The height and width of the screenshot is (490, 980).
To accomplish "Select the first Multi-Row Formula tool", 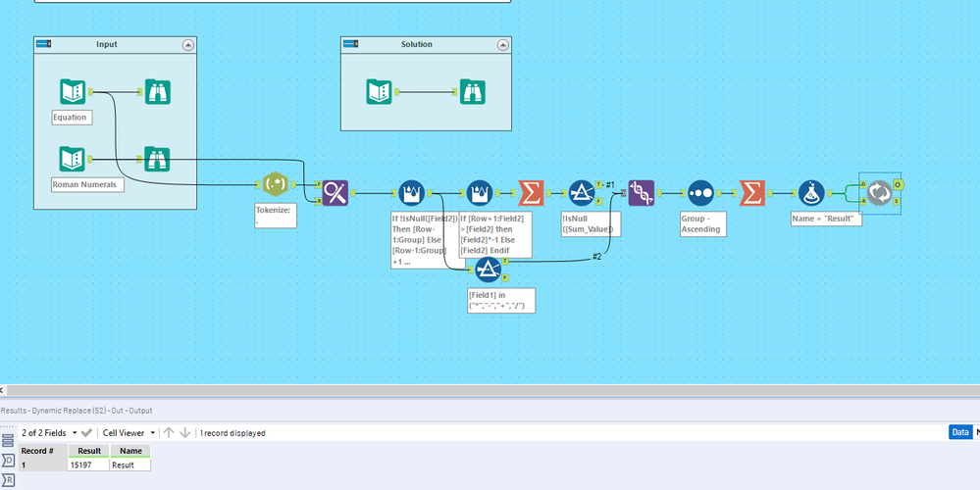I will (x=411, y=193).
